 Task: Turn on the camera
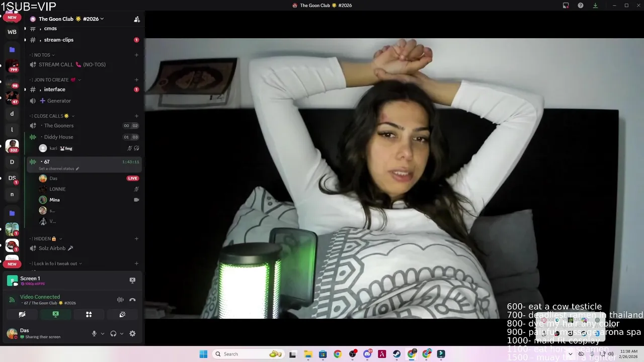coord(22,314)
